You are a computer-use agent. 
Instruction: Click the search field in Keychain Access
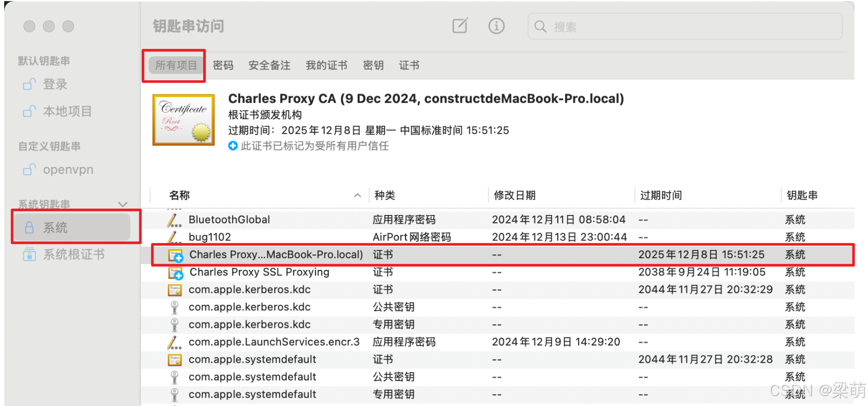coord(685,27)
